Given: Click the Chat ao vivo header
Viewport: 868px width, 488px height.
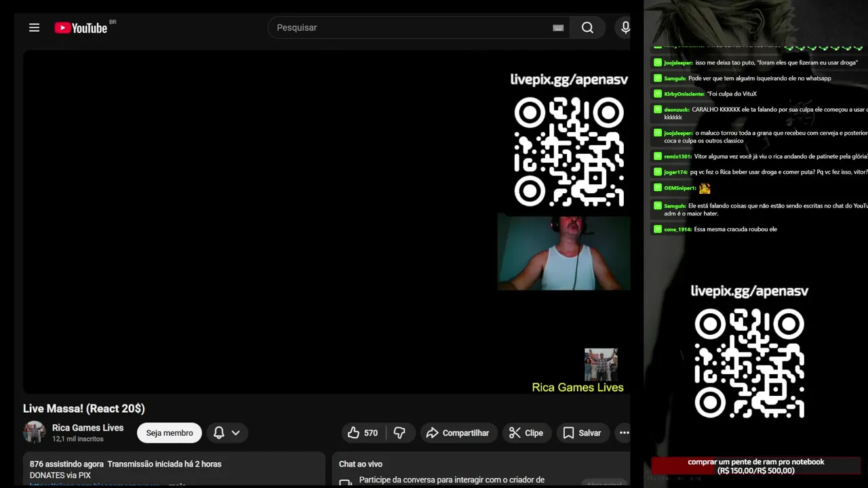Looking at the screenshot, I should pos(361,464).
